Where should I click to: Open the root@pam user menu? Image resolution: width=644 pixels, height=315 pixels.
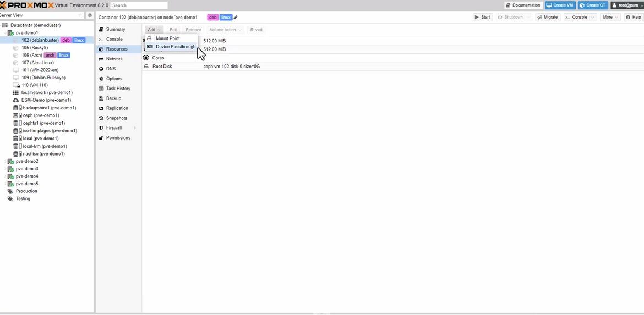(x=627, y=5)
